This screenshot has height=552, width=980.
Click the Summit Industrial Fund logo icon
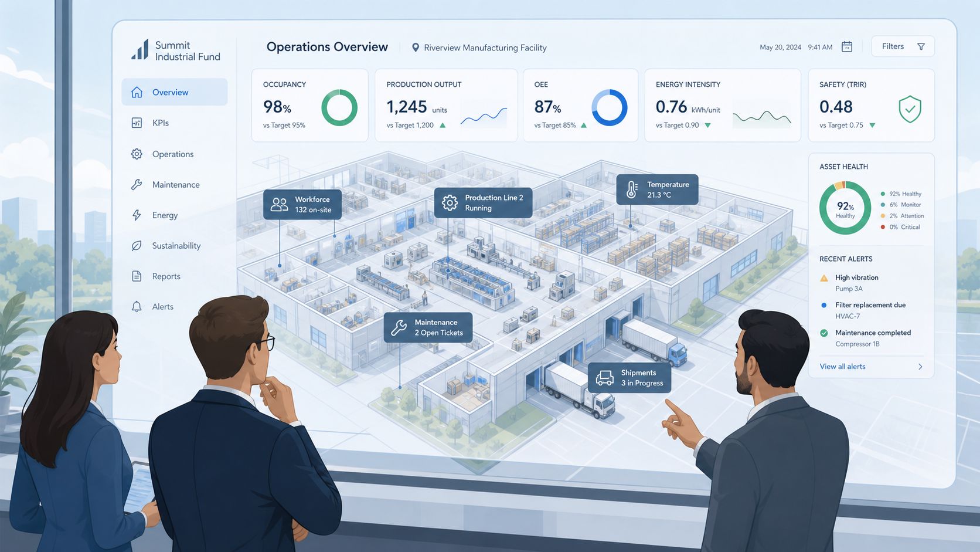click(x=140, y=50)
